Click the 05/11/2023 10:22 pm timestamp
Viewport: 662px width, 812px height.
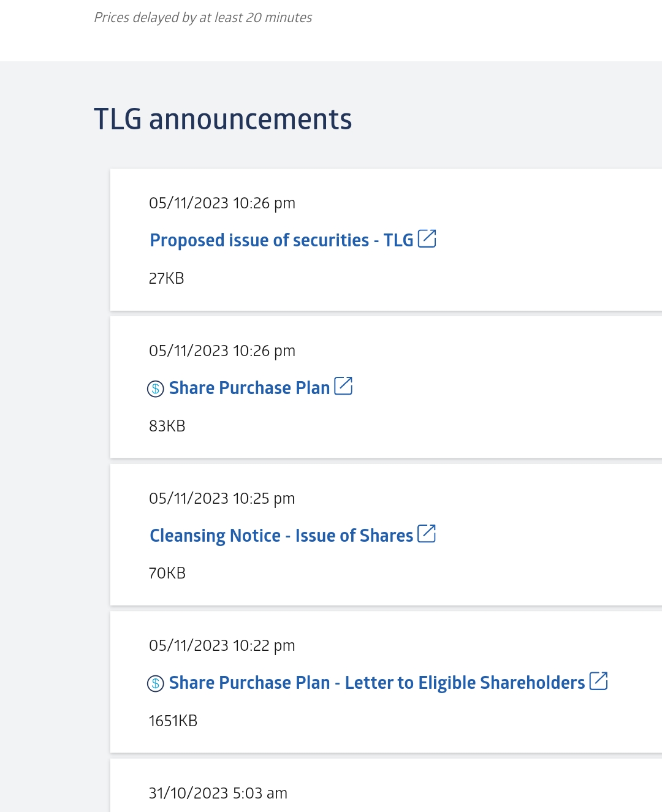click(222, 645)
